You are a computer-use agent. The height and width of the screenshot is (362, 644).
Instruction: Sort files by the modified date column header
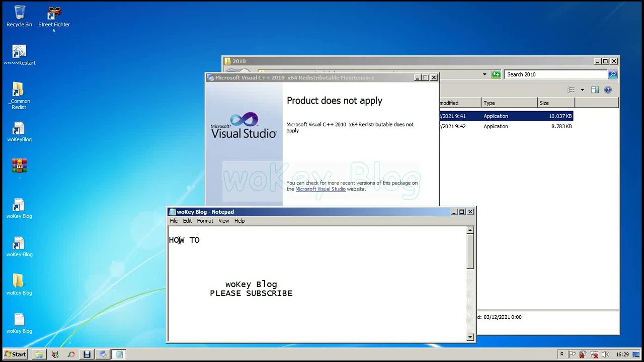click(x=460, y=103)
